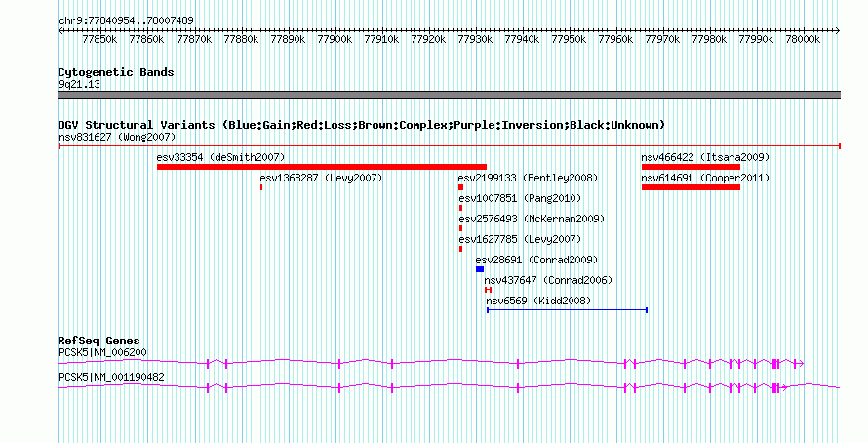Screen dimensions: 868x443
Task: Click the chr9:77840954..78007489 coordinate label
Action: tap(126, 20)
